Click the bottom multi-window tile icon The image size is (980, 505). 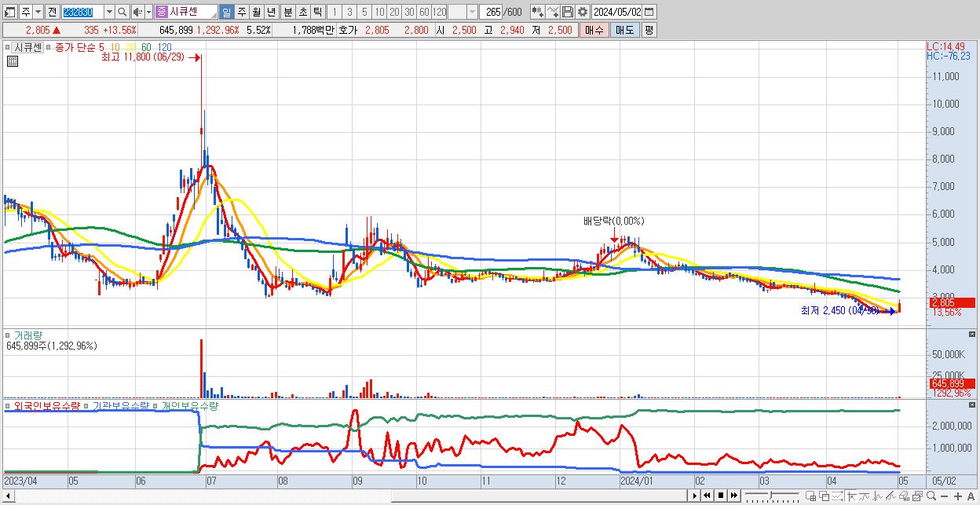(x=811, y=496)
